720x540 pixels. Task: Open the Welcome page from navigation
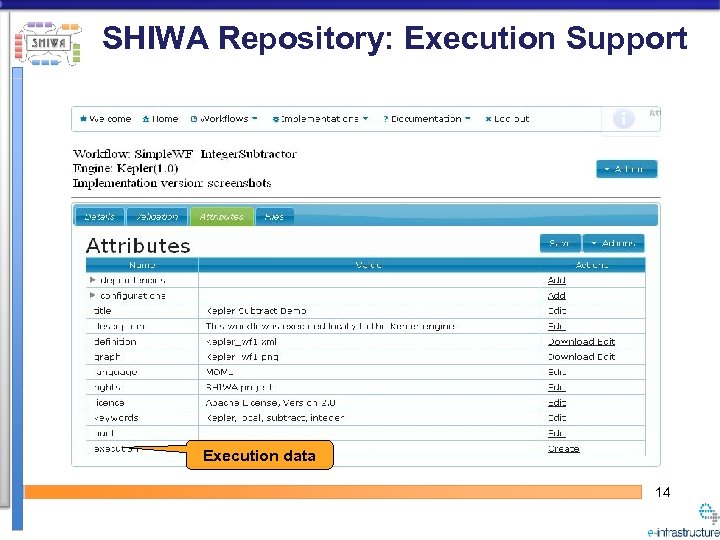[106, 119]
